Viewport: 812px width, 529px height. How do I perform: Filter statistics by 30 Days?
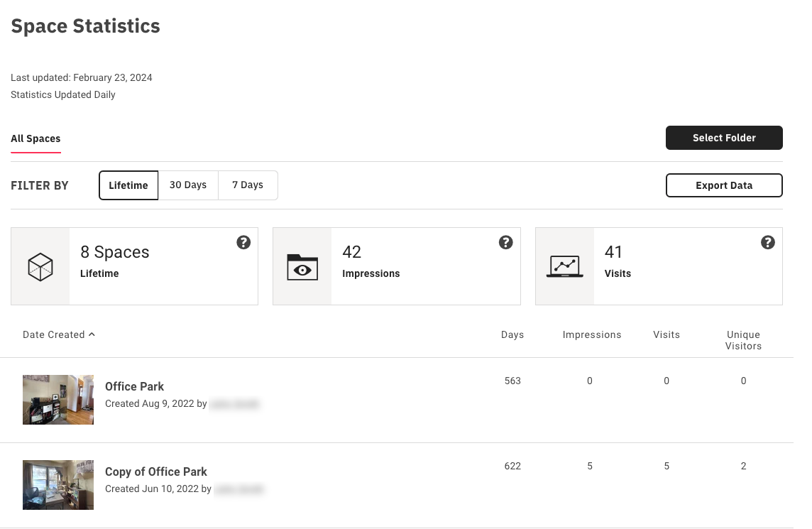188,185
